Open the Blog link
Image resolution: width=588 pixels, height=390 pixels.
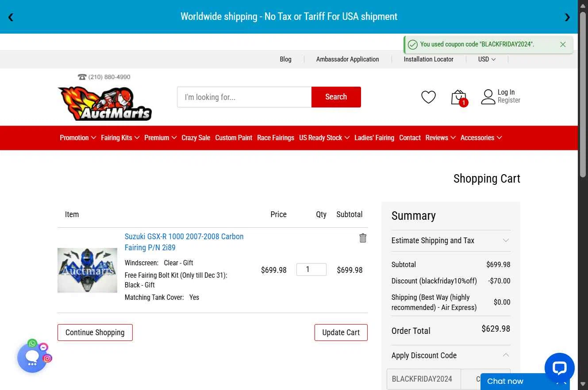pos(285,59)
